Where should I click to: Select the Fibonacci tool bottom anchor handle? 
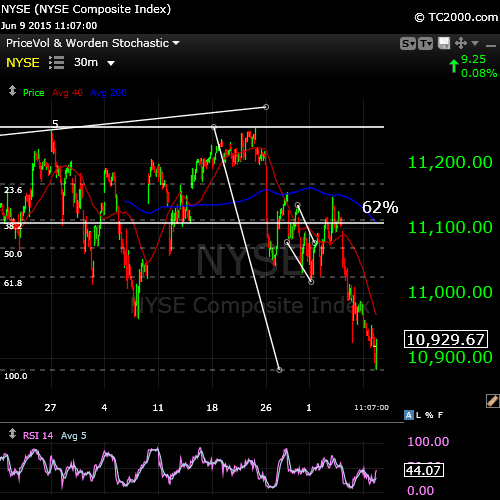pyautogui.click(x=279, y=370)
